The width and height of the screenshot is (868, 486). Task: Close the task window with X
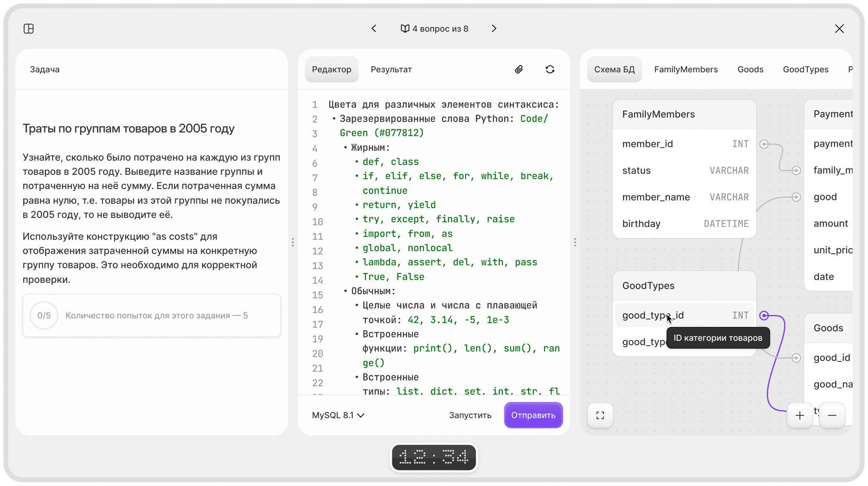pos(839,28)
